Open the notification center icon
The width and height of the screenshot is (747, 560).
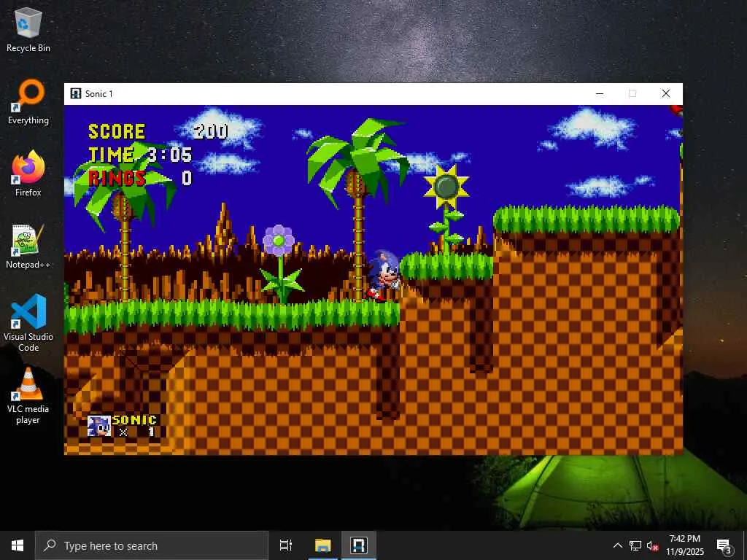tap(724, 545)
